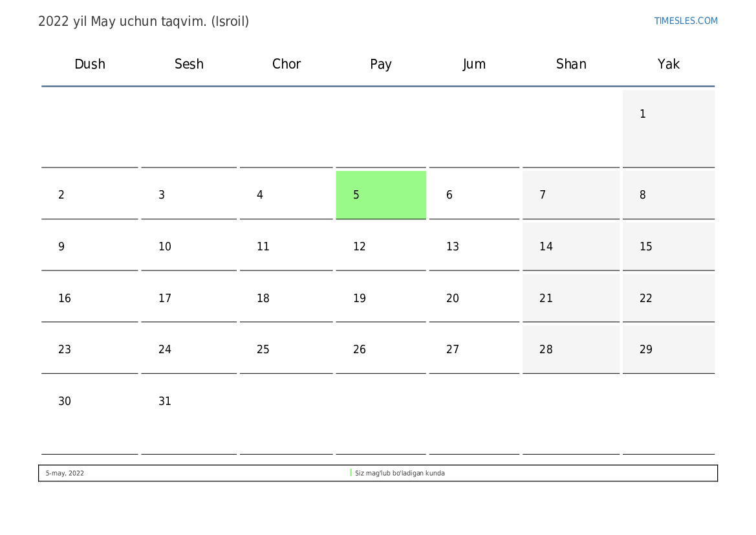
Task: Click day 19 in the calendar
Action: [x=381, y=298]
